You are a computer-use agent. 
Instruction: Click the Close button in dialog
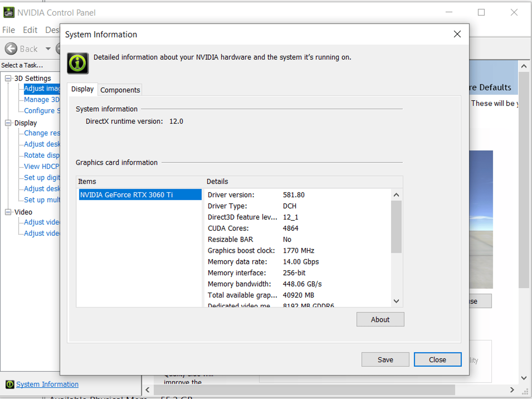pos(437,360)
